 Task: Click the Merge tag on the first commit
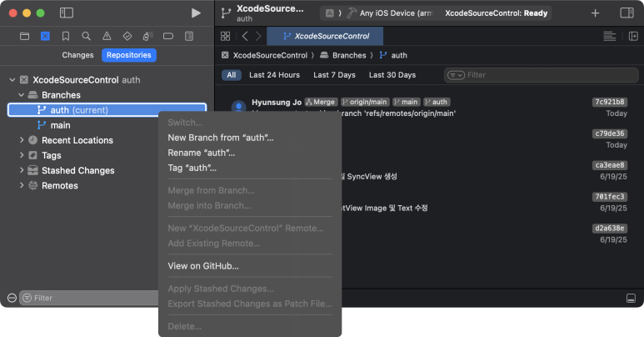pyautogui.click(x=322, y=102)
